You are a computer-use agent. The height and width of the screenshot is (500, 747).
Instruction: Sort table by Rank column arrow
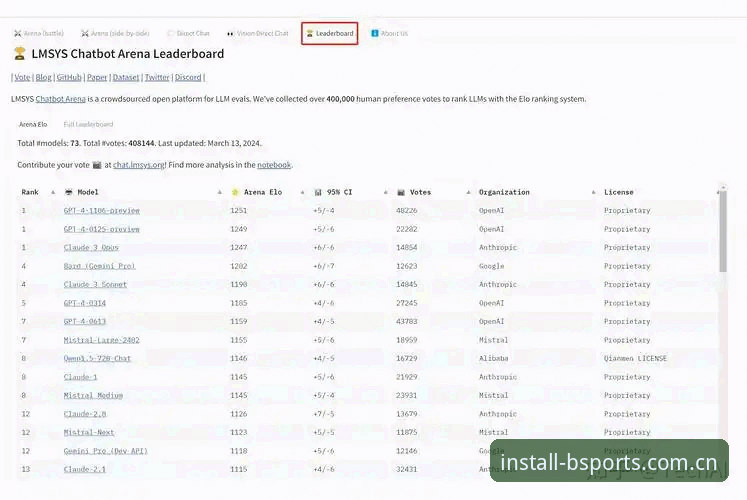coord(53,192)
